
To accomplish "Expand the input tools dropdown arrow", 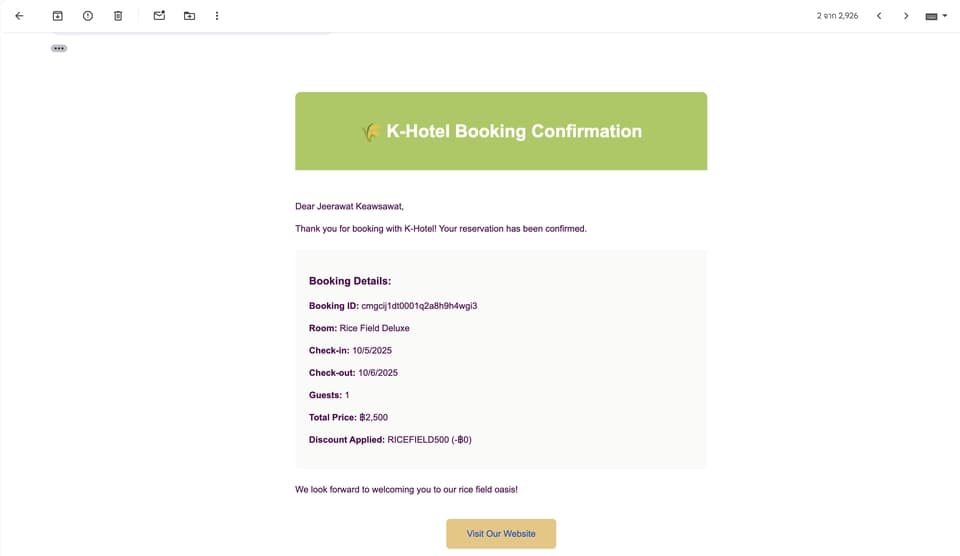I will coord(945,16).
